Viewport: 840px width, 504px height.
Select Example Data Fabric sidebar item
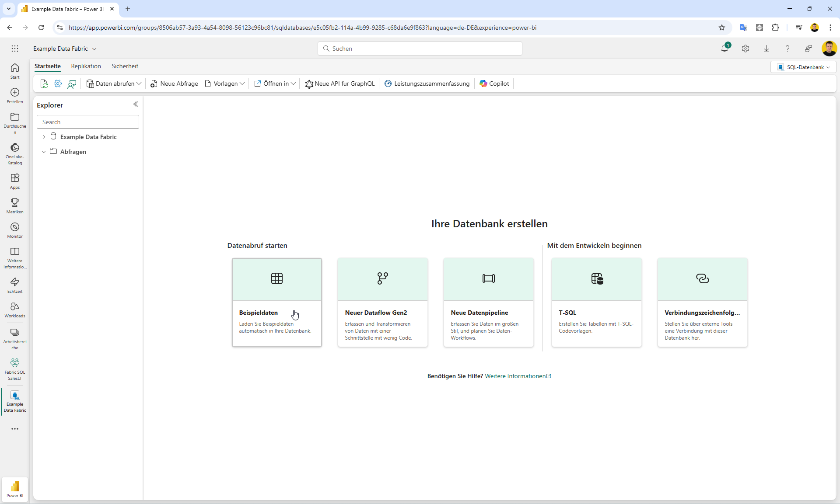click(x=15, y=401)
